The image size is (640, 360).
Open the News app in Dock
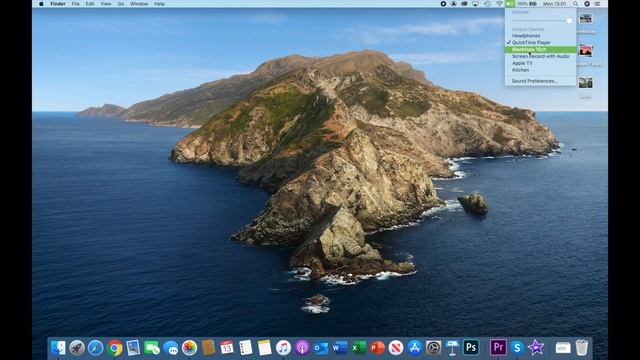point(396,348)
